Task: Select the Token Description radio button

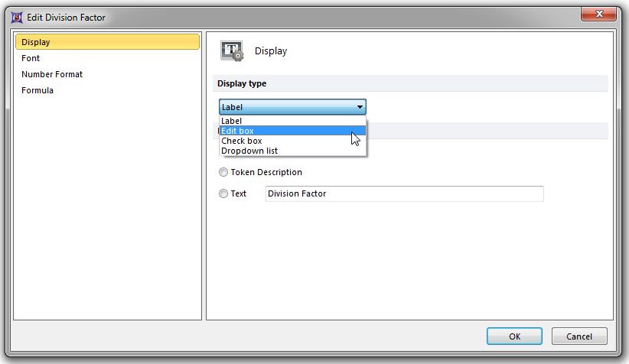Action: click(x=223, y=173)
